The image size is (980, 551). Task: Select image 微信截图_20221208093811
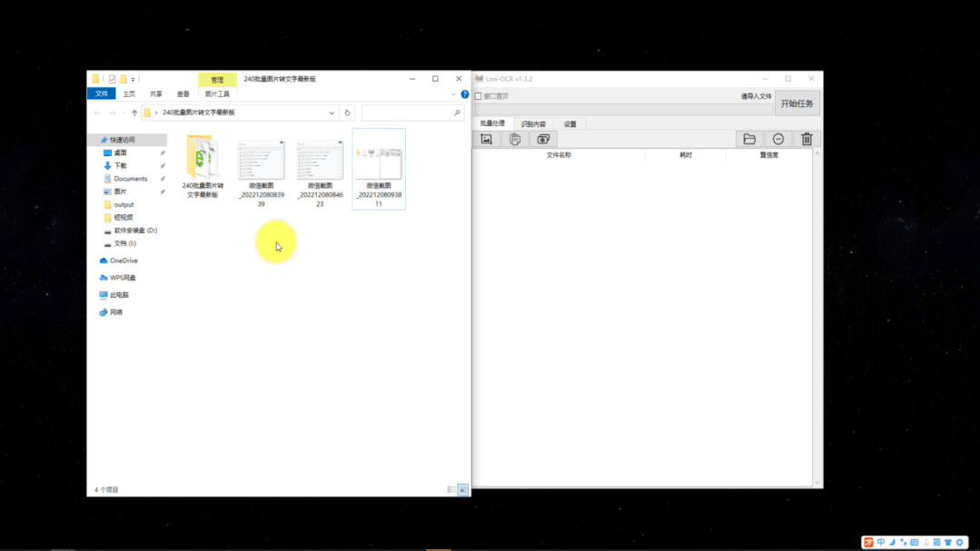379,170
